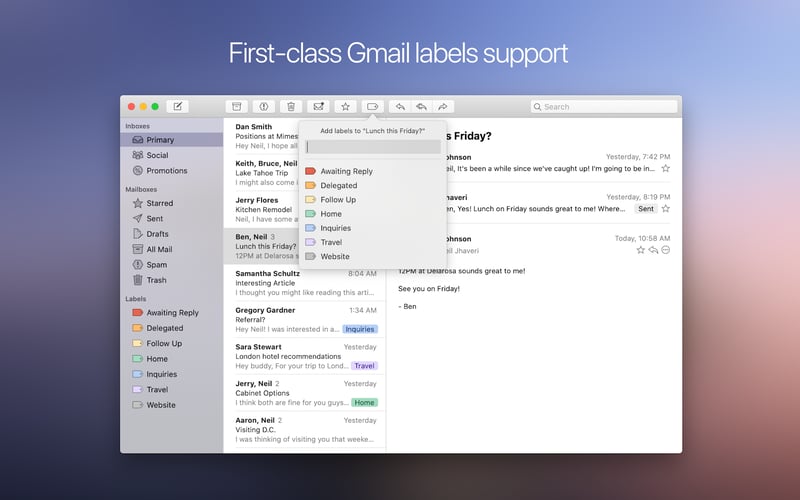Open the Lake Tahoe Trip conversation
Image resolution: width=800 pixels, height=500 pixels.
pos(261,172)
